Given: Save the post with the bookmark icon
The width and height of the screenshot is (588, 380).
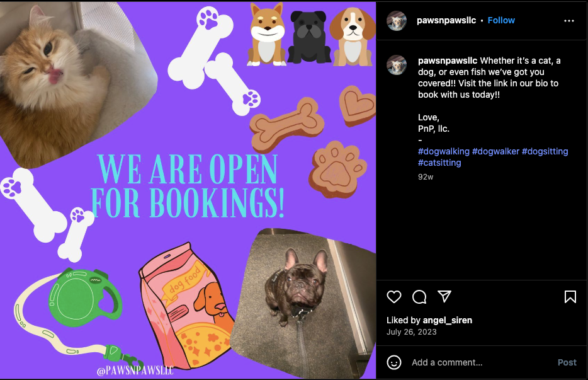Looking at the screenshot, I should [570, 297].
